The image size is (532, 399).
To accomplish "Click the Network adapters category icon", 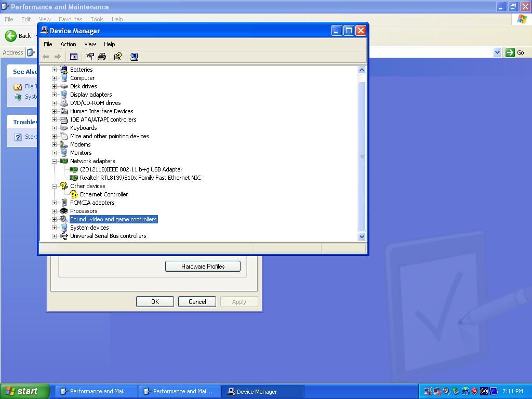I will click(x=64, y=161).
